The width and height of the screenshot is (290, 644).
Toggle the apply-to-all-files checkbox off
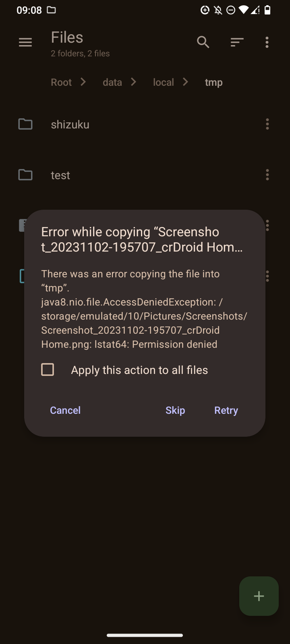pyautogui.click(x=48, y=369)
